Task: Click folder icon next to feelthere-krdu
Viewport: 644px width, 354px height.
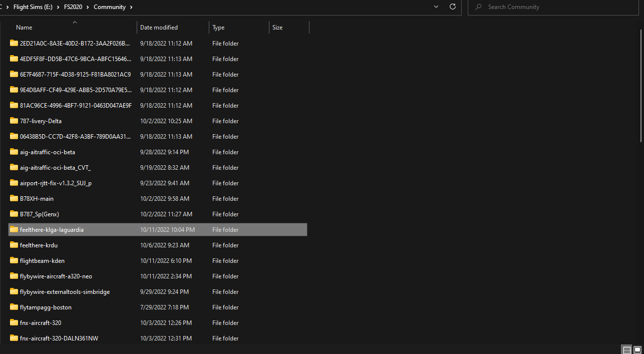Action: pyautogui.click(x=14, y=245)
